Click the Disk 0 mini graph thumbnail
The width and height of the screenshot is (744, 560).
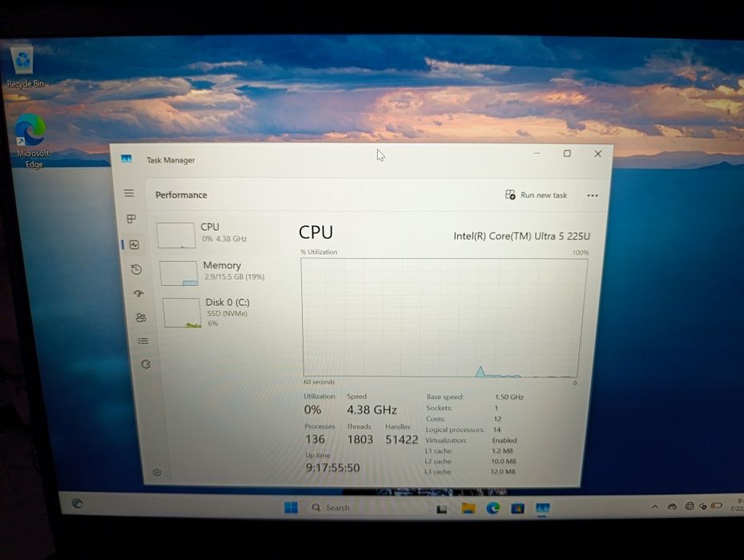183,312
